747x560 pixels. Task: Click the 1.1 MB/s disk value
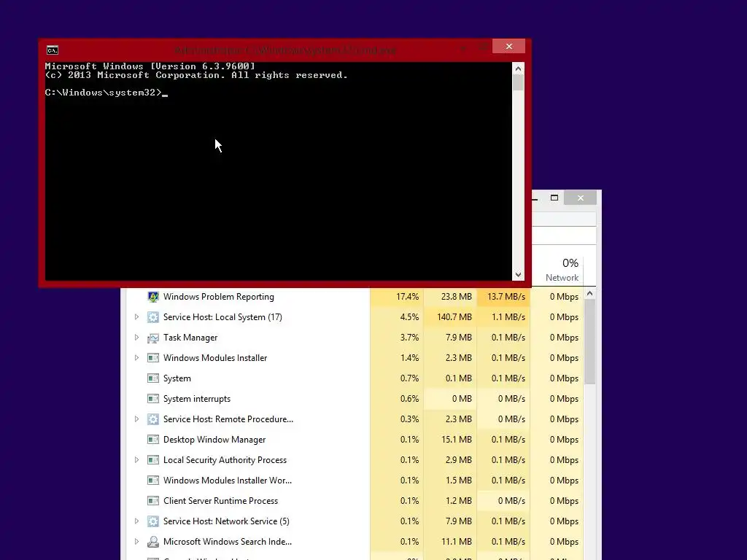(x=508, y=317)
